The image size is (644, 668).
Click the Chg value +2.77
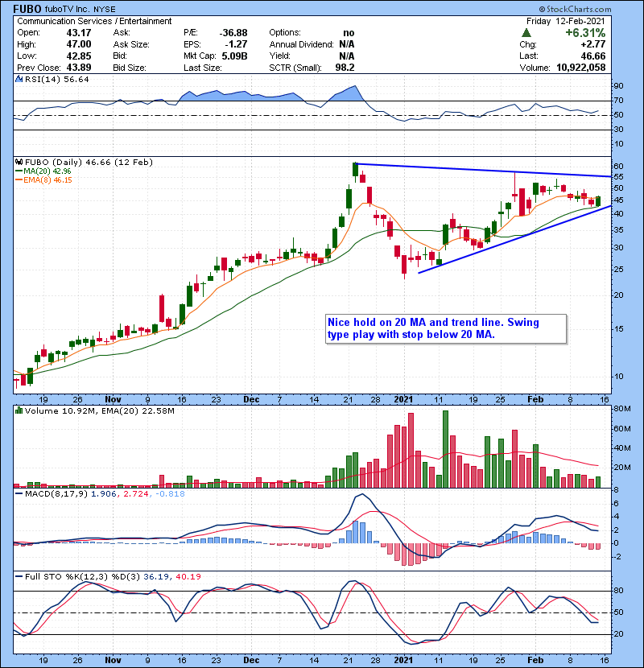[x=592, y=44]
